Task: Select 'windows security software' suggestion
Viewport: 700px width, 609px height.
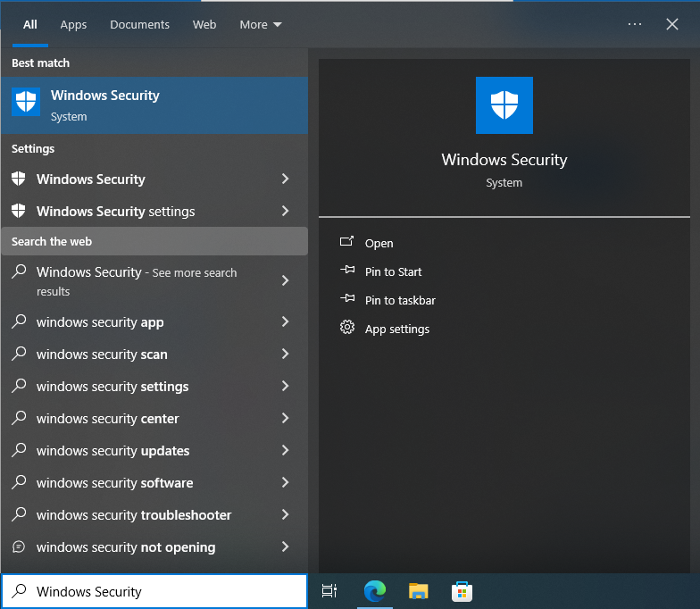Action: [114, 482]
